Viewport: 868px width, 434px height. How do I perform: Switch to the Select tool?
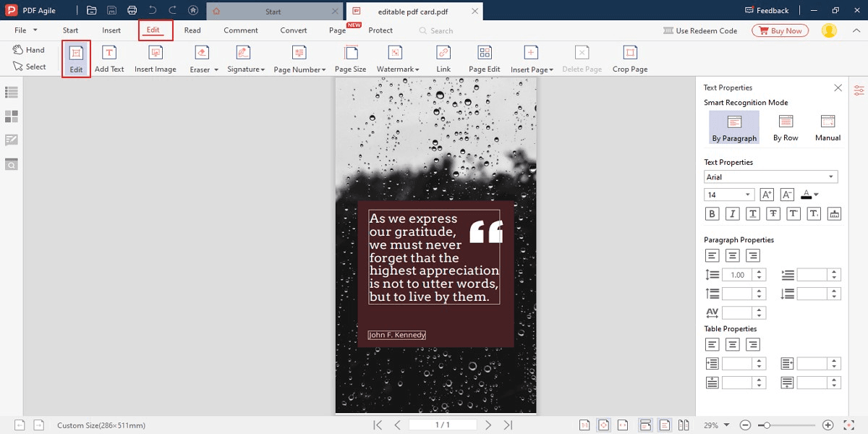coord(29,67)
